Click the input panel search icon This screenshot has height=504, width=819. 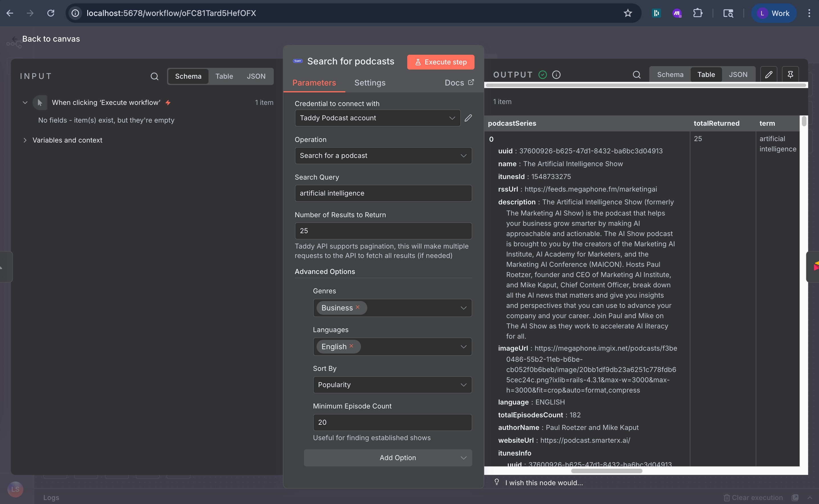coord(154,76)
